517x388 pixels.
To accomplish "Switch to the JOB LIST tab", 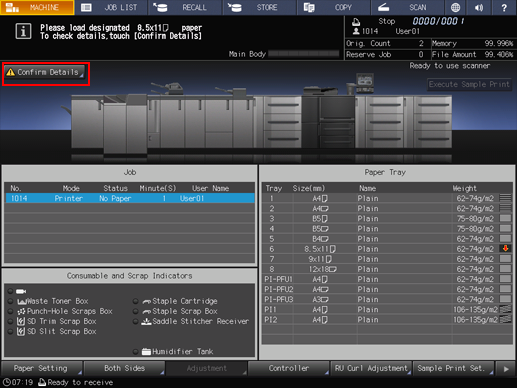I will (111, 7).
